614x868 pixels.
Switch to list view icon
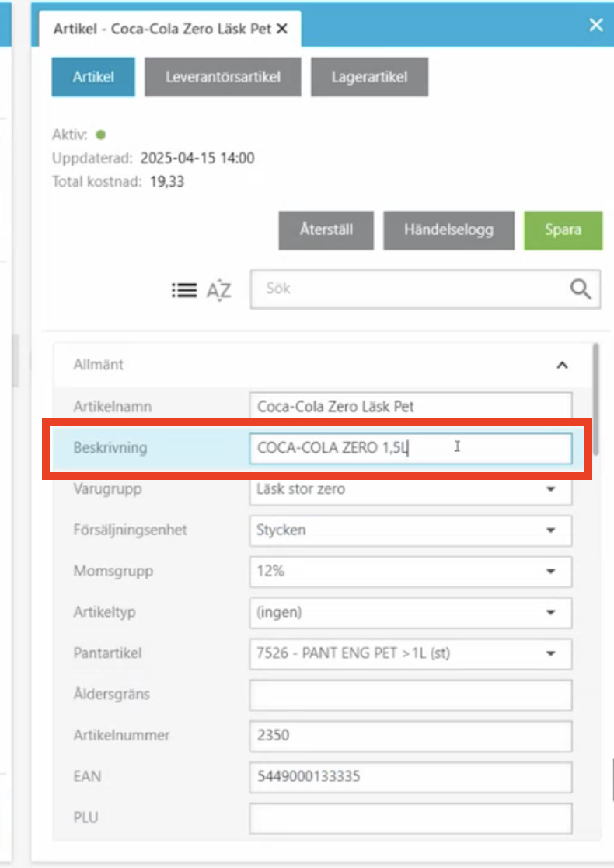pos(184,290)
